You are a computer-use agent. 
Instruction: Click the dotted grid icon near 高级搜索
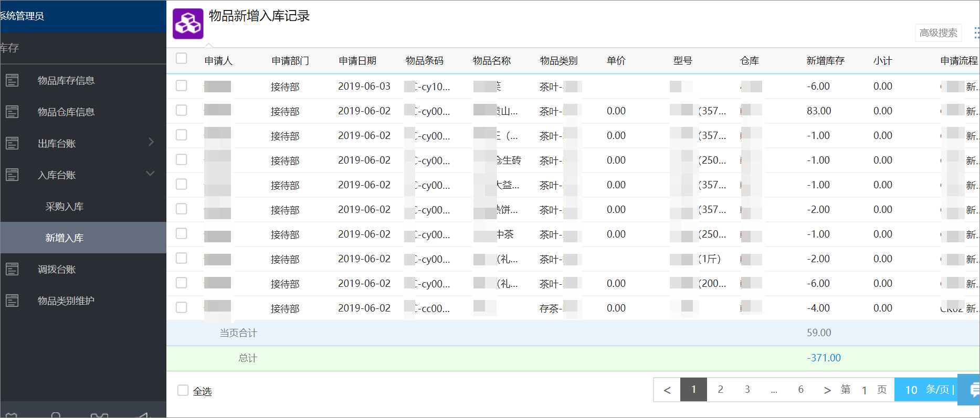coord(976,33)
